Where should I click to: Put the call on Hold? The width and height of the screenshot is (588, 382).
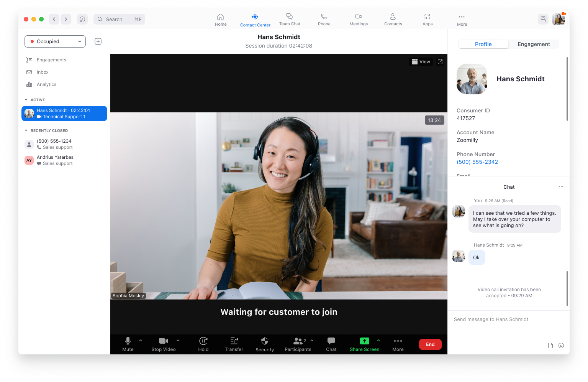(x=203, y=344)
